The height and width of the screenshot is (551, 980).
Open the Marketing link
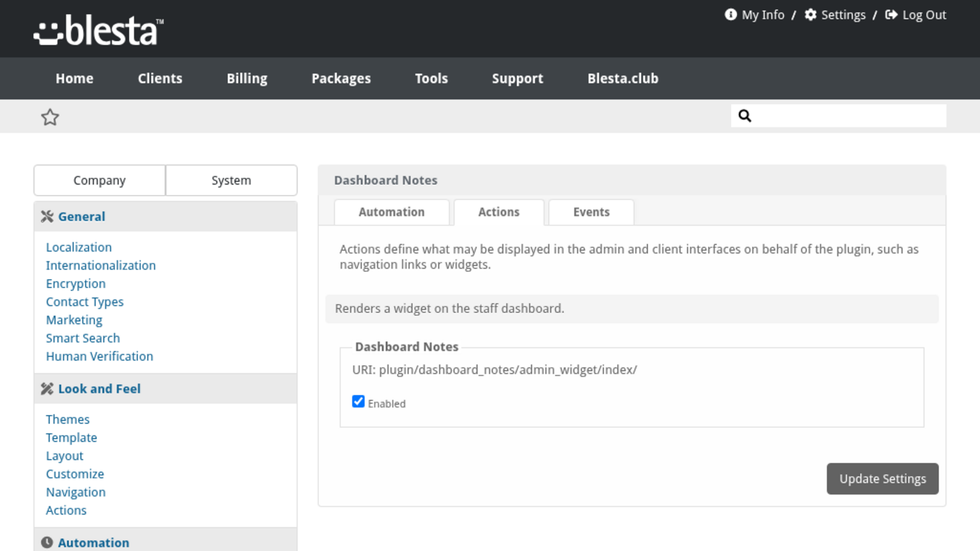74,320
